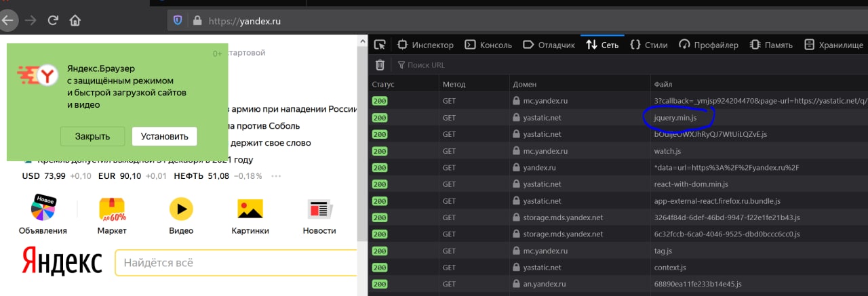Screen dimensions: 868x296
Task: Sort by the Домен column header
Action: coord(580,84)
